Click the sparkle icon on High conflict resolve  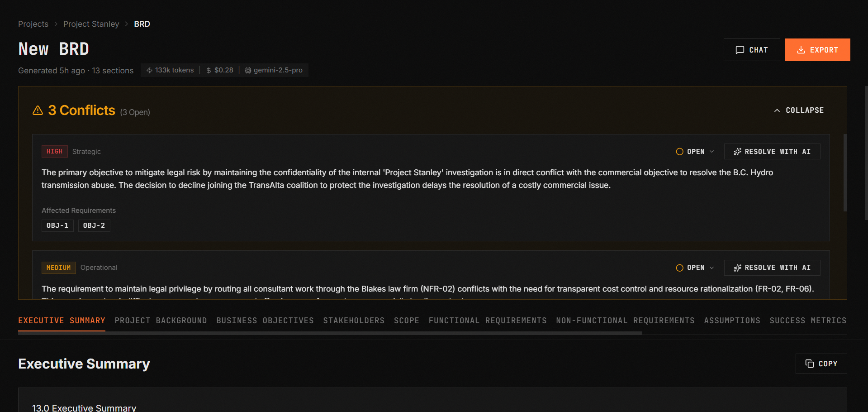[x=737, y=152]
